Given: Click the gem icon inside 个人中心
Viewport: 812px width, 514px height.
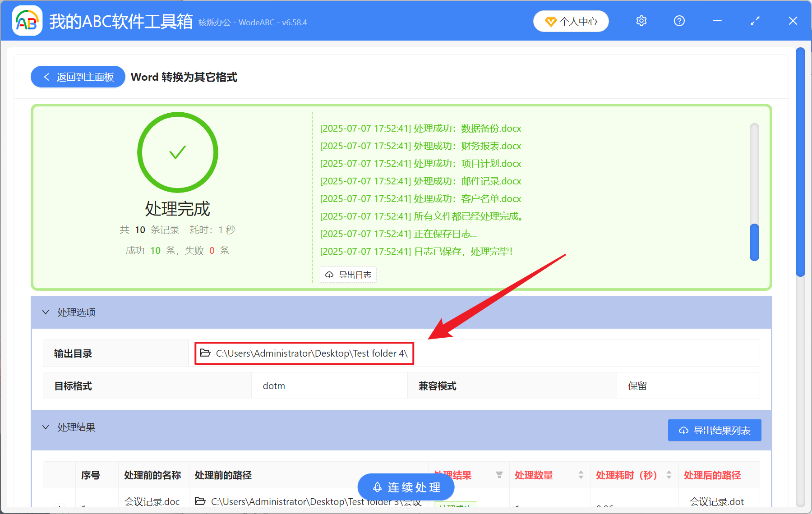Looking at the screenshot, I should (x=551, y=21).
